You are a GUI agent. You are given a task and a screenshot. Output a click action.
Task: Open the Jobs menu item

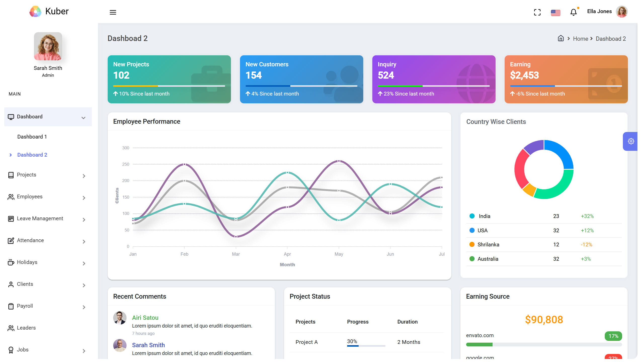[x=23, y=349]
